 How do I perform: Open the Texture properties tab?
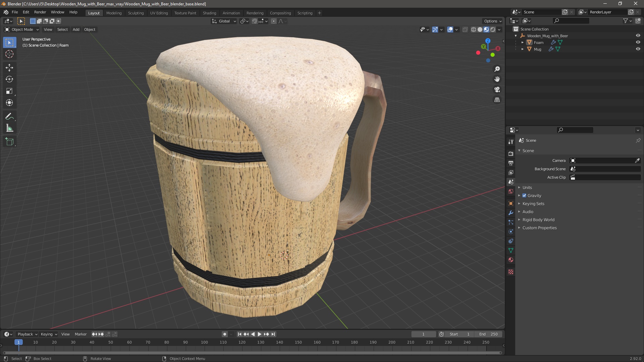[x=511, y=272]
